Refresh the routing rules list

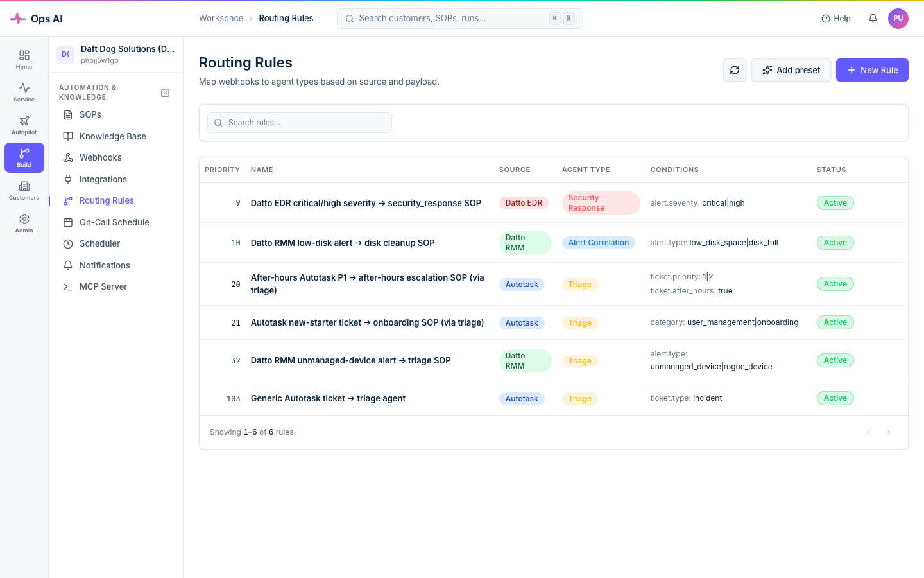[x=735, y=70]
